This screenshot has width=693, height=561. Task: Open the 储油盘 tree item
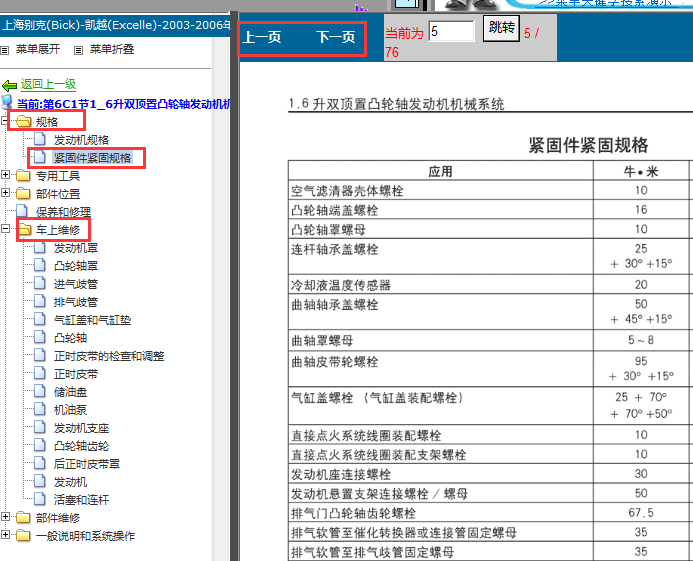pos(70,392)
